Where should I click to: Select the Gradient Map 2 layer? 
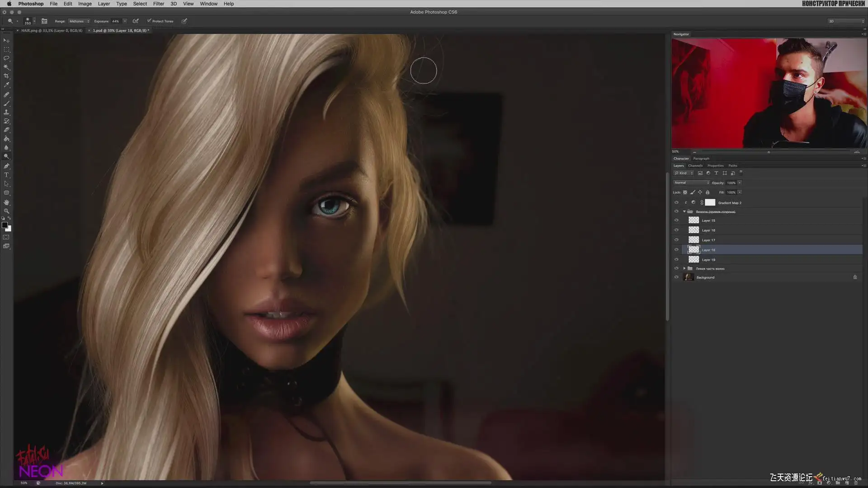click(729, 203)
